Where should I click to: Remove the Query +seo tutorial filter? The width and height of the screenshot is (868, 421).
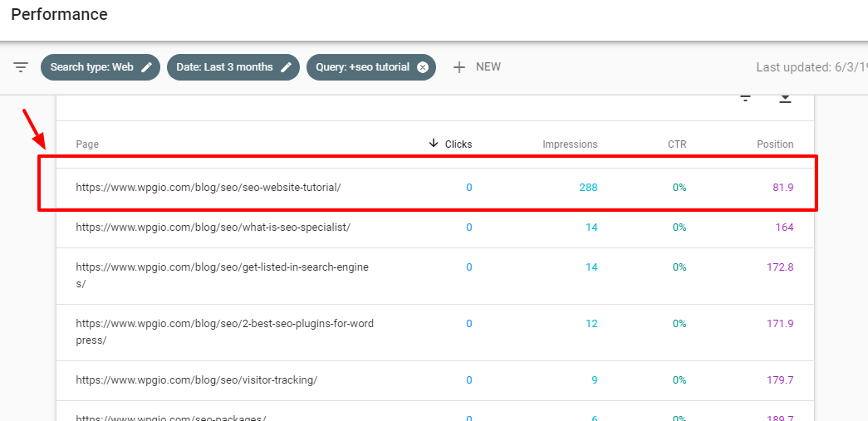click(423, 67)
